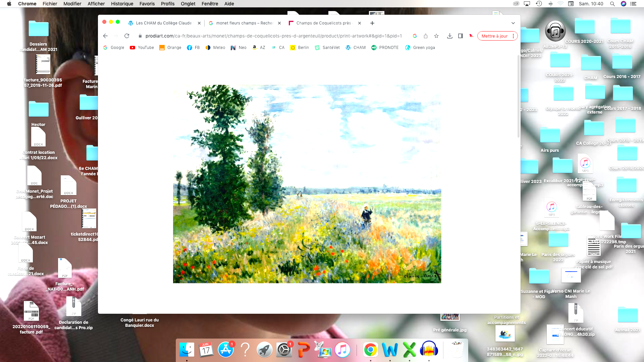Close the Les CHAM du Collège tab

click(x=199, y=23)
